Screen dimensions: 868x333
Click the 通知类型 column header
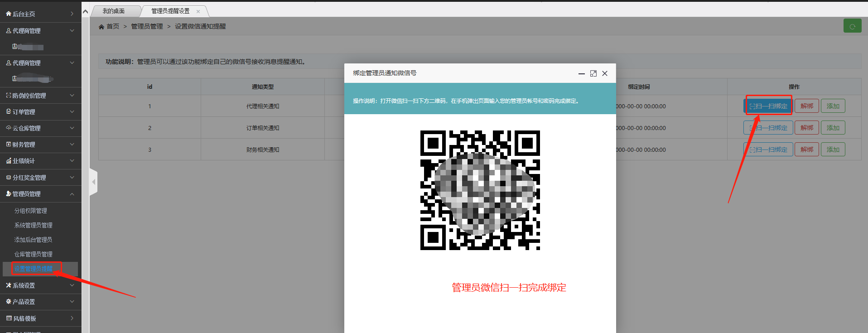point(263,87)
